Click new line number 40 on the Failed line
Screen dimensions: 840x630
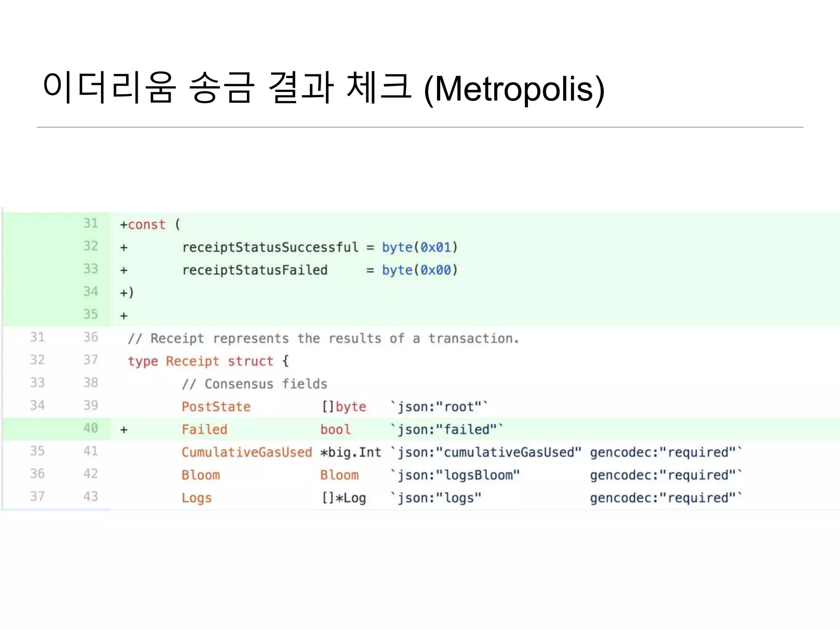[x=91, y=428]
